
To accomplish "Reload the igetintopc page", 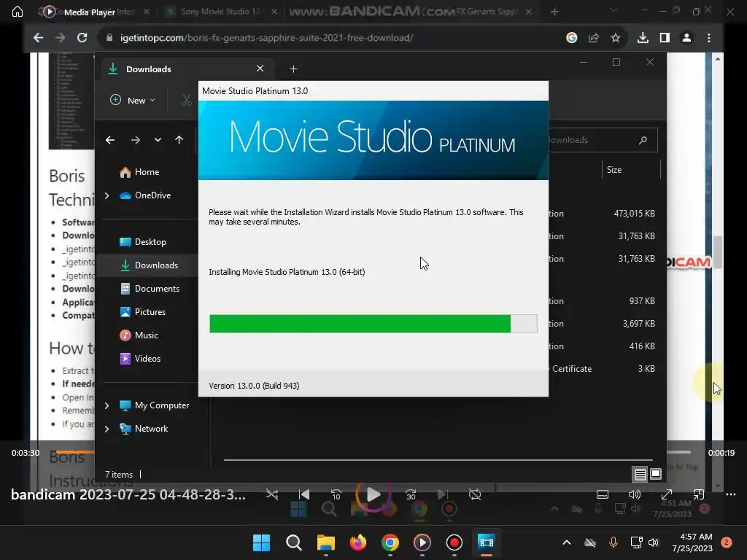I will (x=82, y=38).
